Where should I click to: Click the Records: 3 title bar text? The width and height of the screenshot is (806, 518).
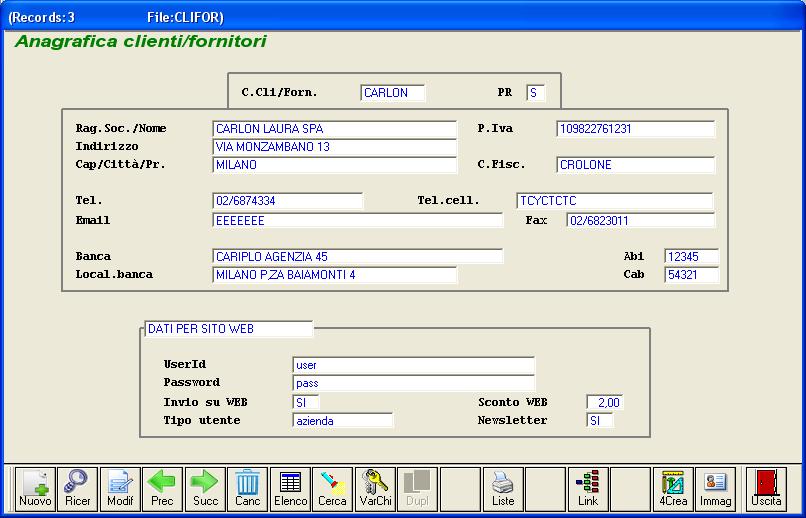point(42,17)
